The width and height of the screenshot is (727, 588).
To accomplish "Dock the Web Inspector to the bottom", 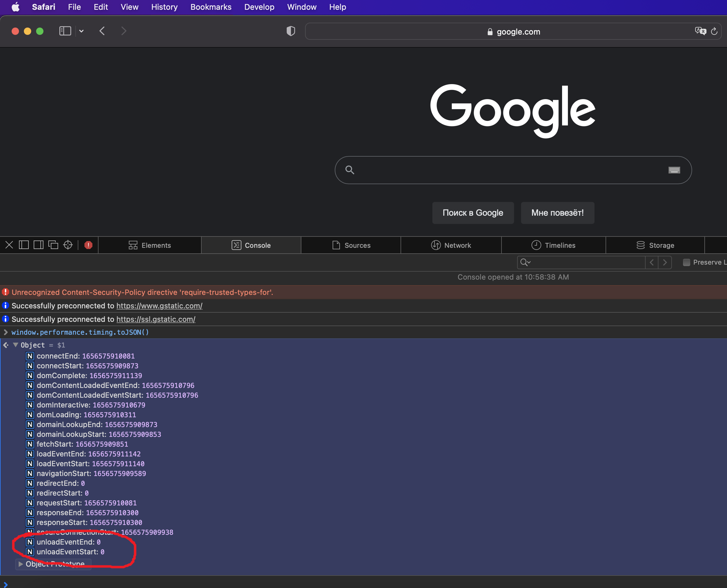I will point(23,244).
